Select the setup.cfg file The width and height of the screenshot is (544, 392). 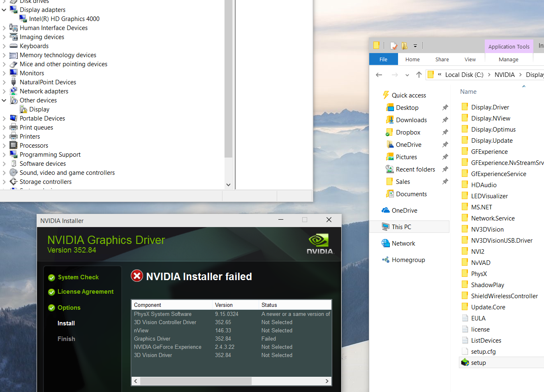tap(483, 351)
